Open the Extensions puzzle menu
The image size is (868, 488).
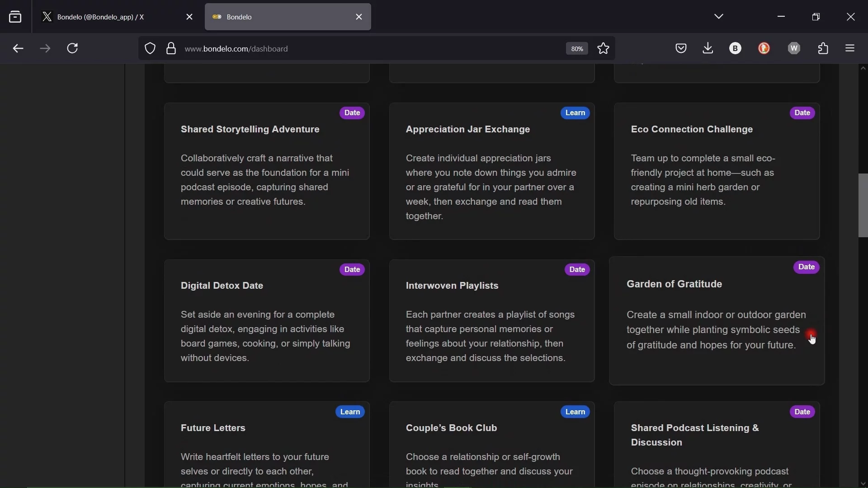coord(824,48)
